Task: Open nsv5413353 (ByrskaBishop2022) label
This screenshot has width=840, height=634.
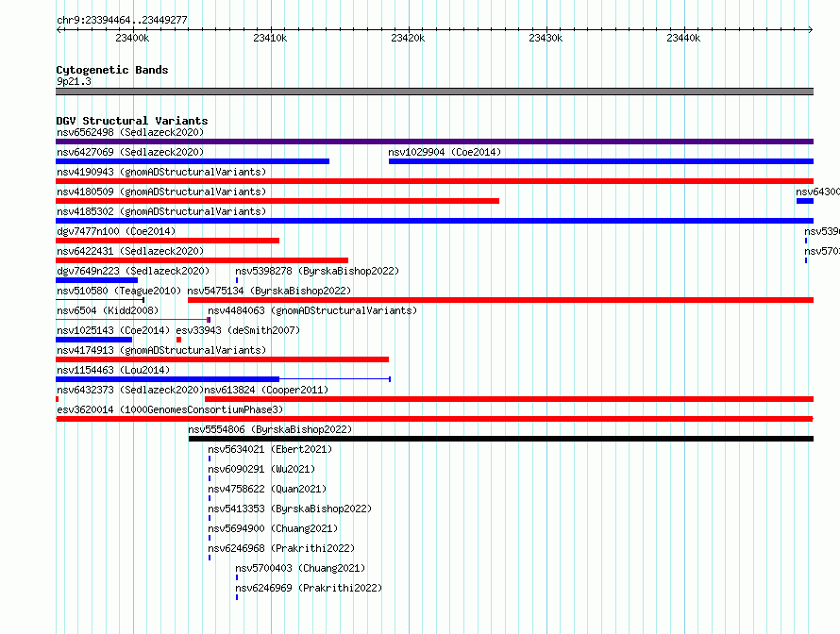Action: [290, 509]
